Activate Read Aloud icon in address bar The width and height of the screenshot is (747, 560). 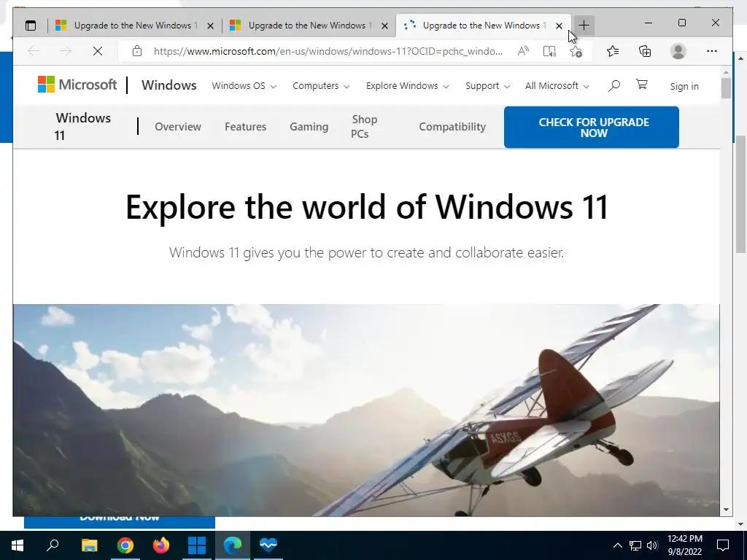[523, 51]
